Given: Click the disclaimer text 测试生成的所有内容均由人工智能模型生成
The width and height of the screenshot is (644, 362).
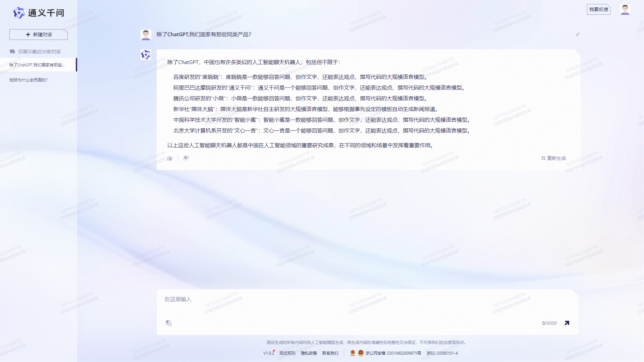Looking at the screenshot, I should (x=367, y=343).
